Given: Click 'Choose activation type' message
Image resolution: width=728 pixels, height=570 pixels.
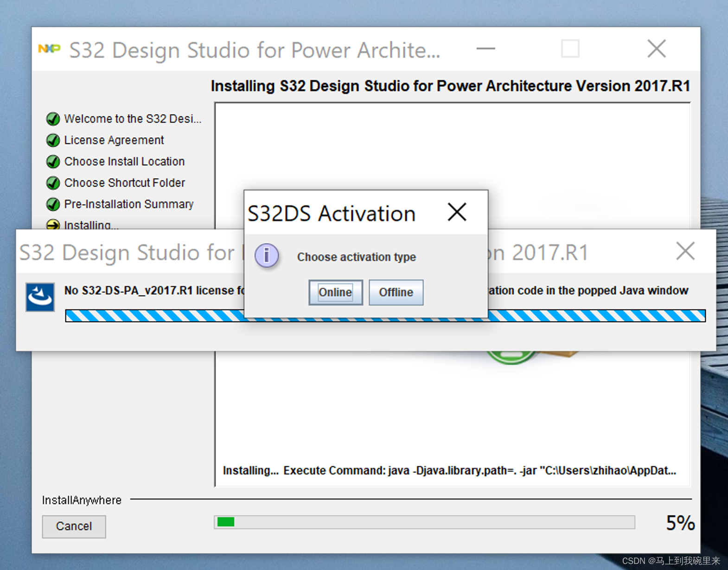Looking at the screenshot, I should coord(356,257).
